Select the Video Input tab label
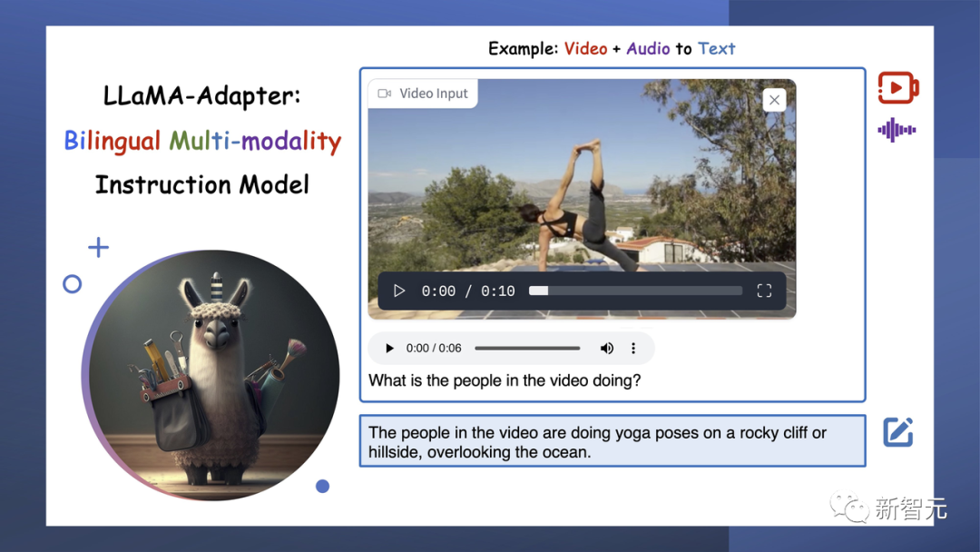 [x=423, y=94]
